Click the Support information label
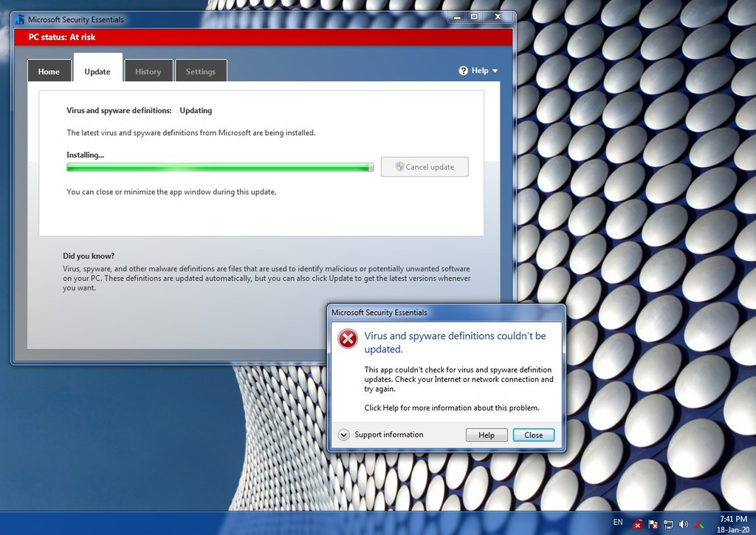756x535 pixels. tap(388, 435)
